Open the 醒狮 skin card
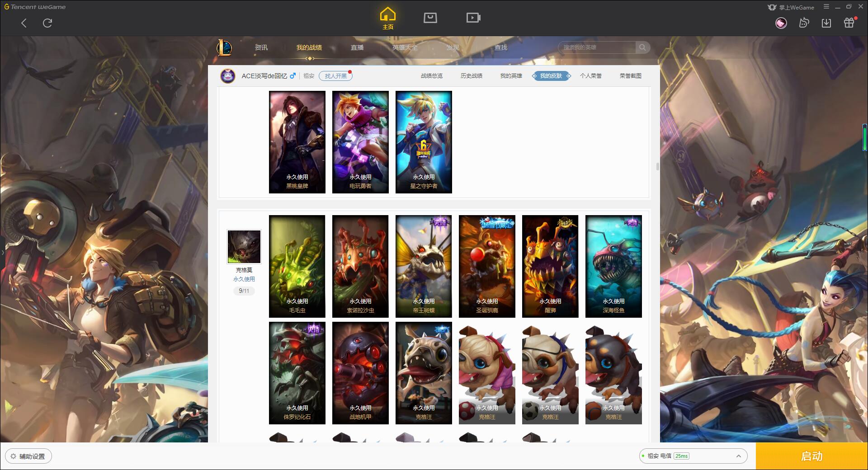 550,266
